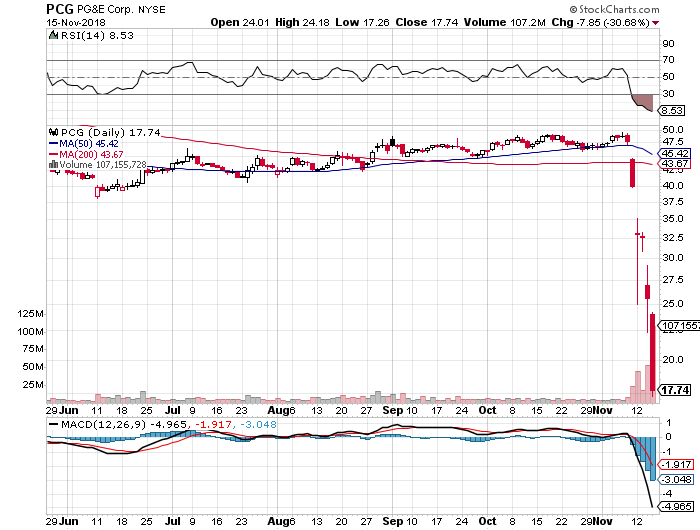Click the Volume 107.2M header value
This screenshot has height=530, width=700.
[504, 22]
